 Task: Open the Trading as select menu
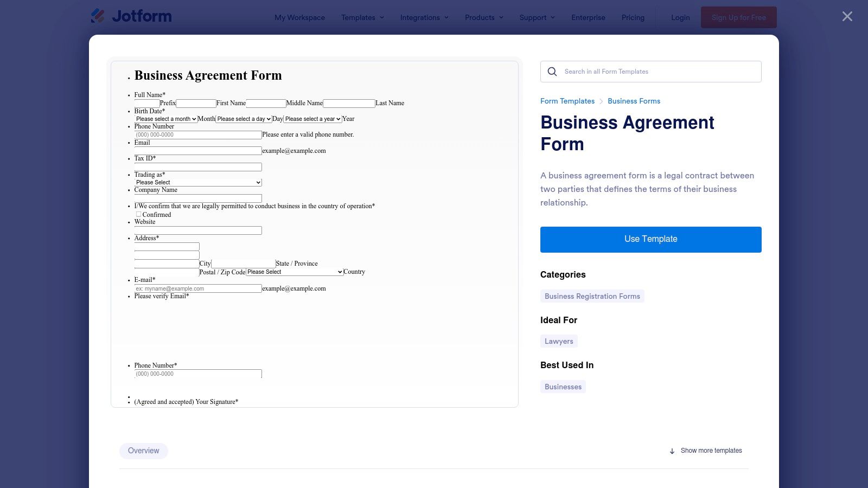coord(197,182)
